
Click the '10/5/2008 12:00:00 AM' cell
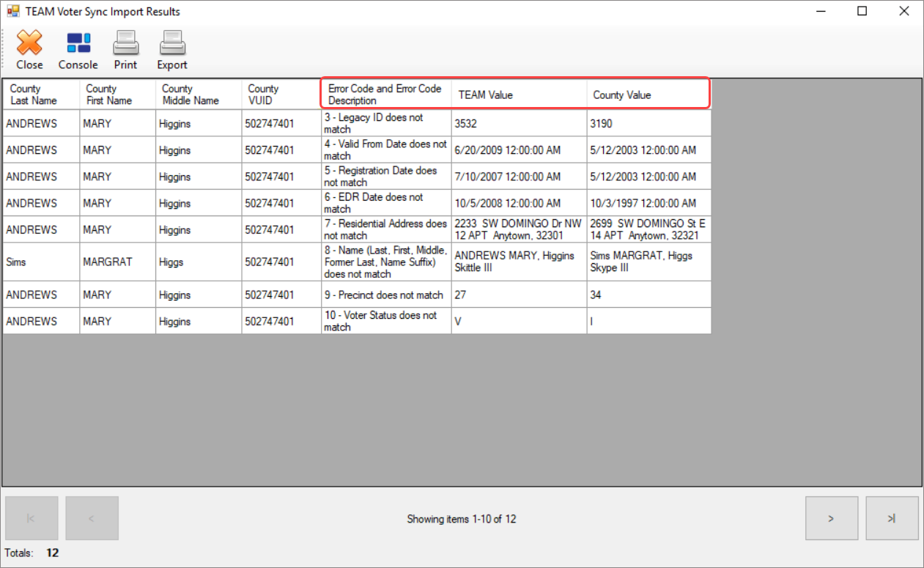point(519,202)
